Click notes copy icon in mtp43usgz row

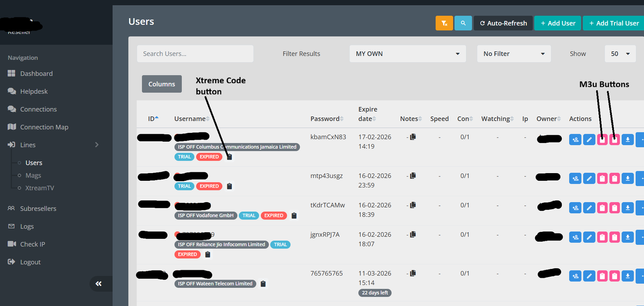coord(413,176)
